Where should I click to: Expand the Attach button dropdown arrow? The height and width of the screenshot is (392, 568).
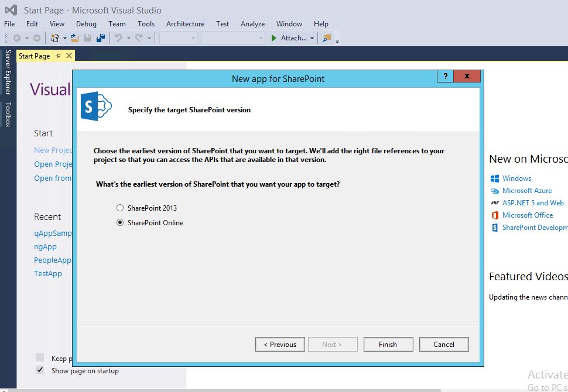click(x=312, y=38)
